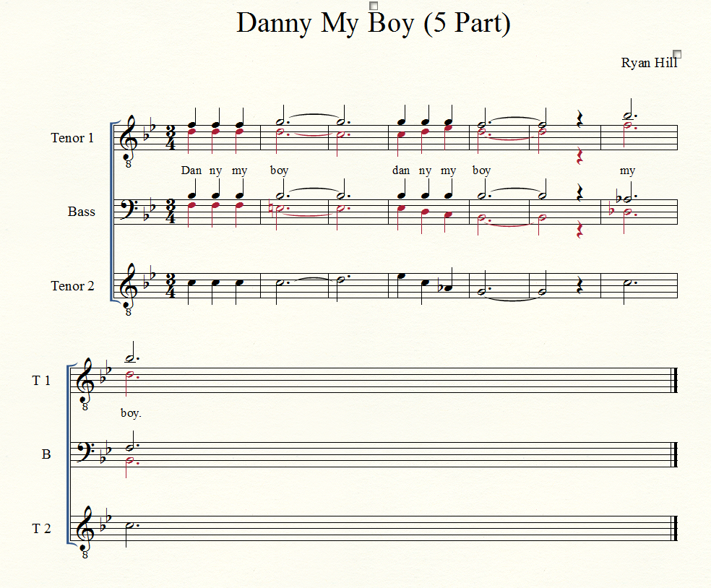Select the 3/4 time signature on Tenor 1 staff
This screenshot has width=711, height=588.
pos(171,138)
